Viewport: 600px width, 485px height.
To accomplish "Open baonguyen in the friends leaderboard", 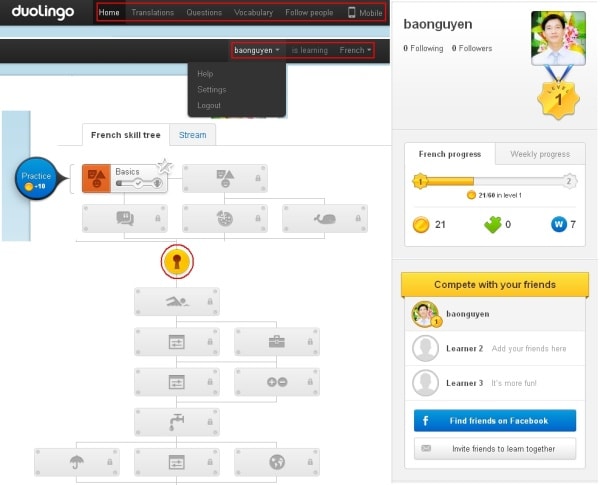I will click(495, 314).
